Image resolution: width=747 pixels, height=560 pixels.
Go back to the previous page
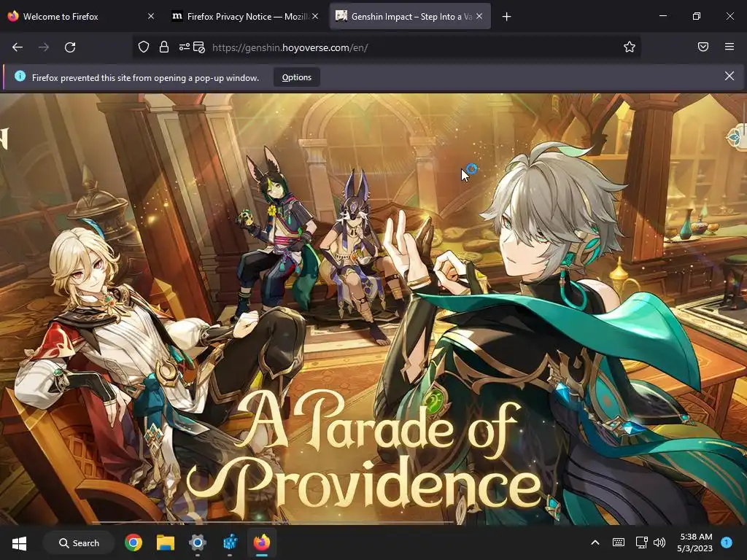click(x=18, y=47)
